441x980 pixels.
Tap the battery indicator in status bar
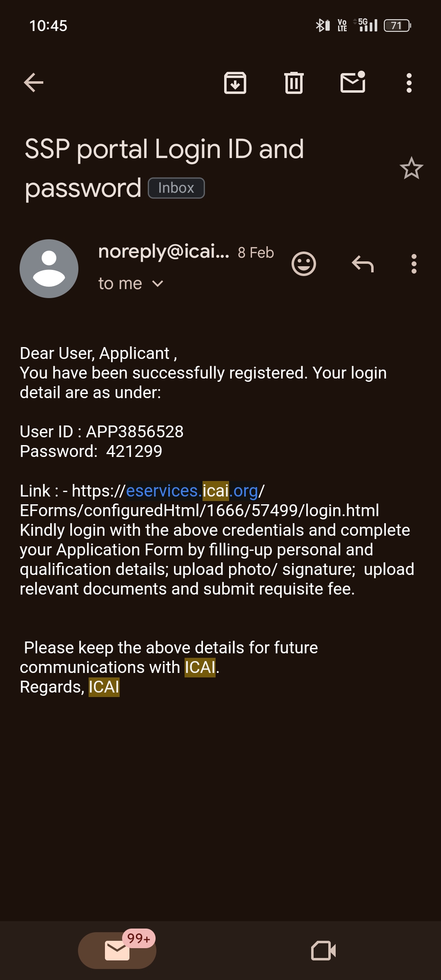397,26
